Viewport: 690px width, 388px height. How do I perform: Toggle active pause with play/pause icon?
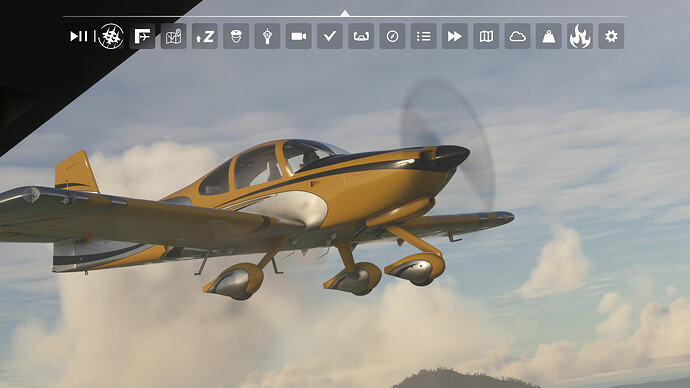(79, 36)
